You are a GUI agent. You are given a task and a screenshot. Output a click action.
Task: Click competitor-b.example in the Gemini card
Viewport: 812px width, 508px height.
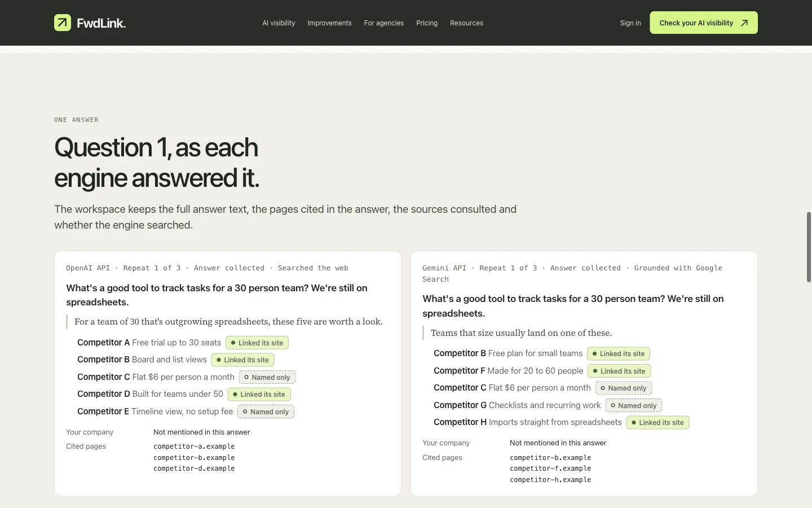point(550,458)
